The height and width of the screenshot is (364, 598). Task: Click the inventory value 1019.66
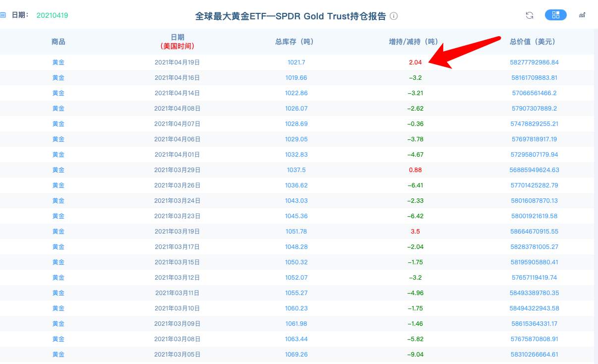[296, 78]
